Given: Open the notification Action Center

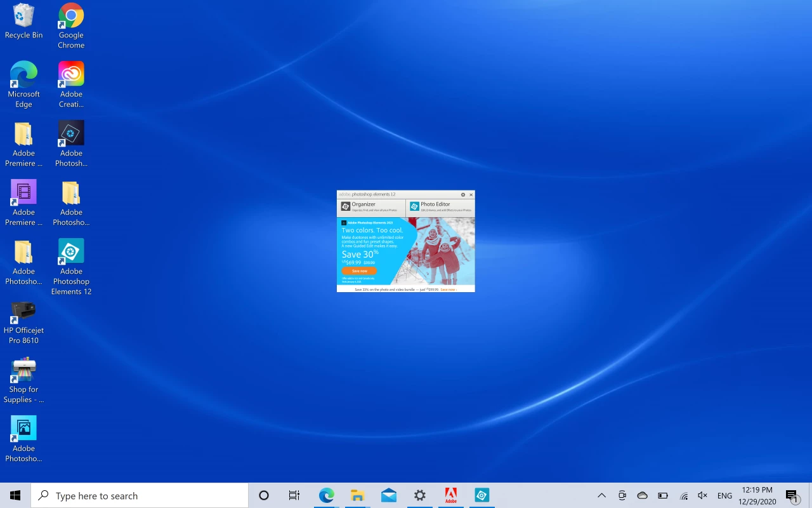Looking at the screenshot, I should 792,495.
